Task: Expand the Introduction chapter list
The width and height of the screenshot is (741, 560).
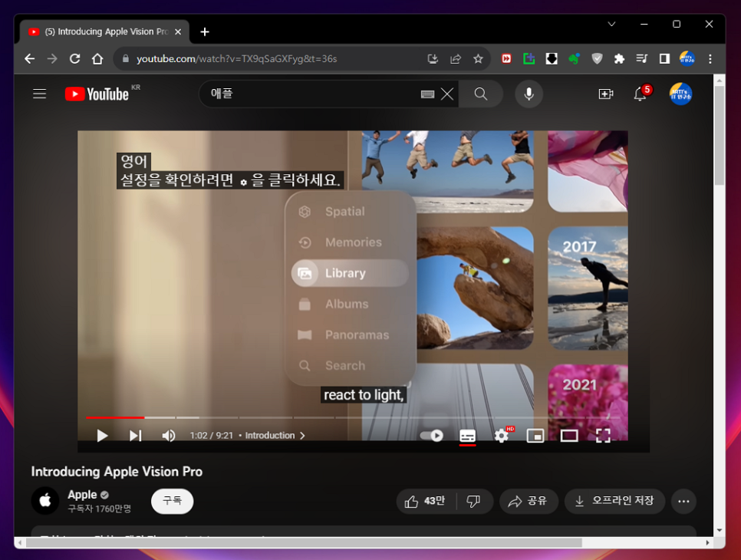Action: pos(275,435)
